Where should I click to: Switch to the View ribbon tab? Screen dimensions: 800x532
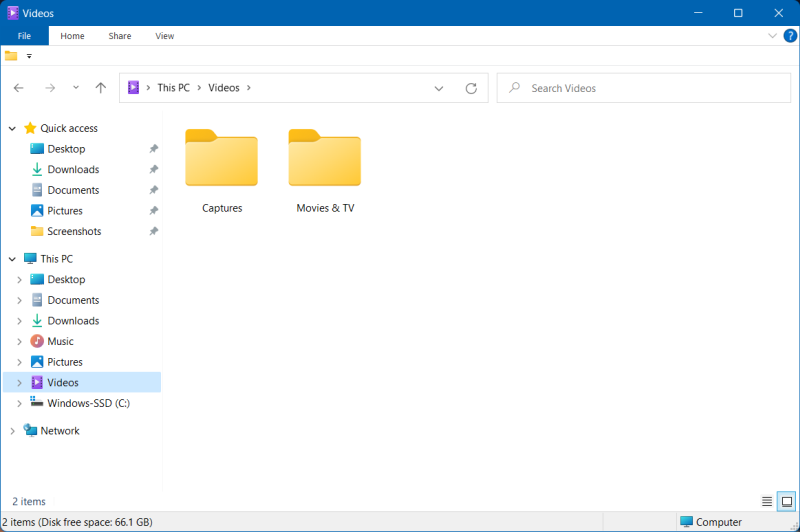coord(165,36)
